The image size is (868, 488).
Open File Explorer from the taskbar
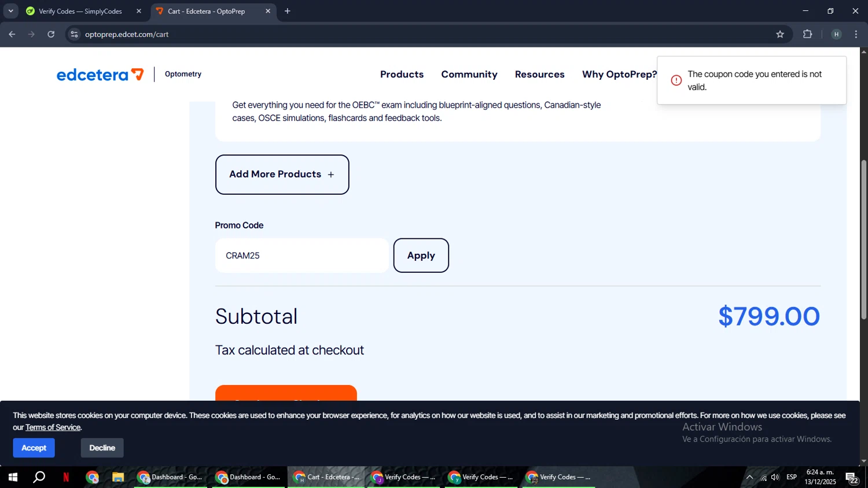click(x=118, y=477)
